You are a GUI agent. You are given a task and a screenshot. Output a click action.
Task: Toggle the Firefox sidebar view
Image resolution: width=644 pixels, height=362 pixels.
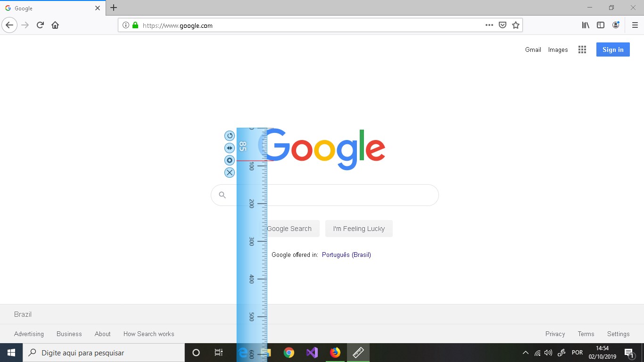(x=601, y=25)
